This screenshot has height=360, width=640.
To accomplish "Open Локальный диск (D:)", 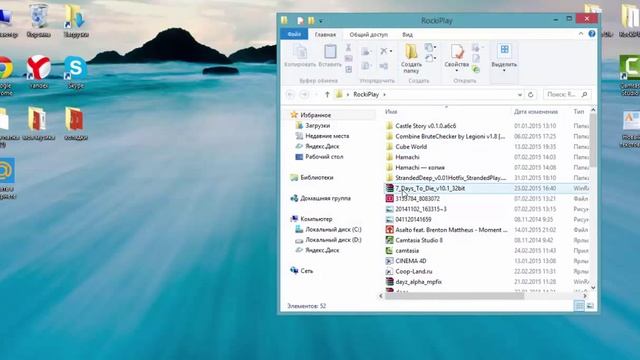I will pos(333,240).
